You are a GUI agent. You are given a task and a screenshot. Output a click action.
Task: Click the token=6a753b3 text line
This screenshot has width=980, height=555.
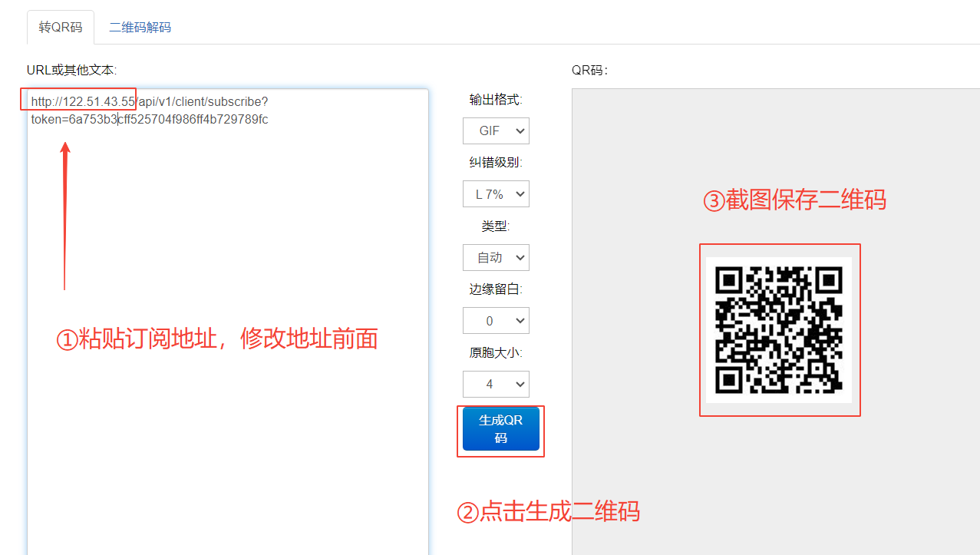150,119
